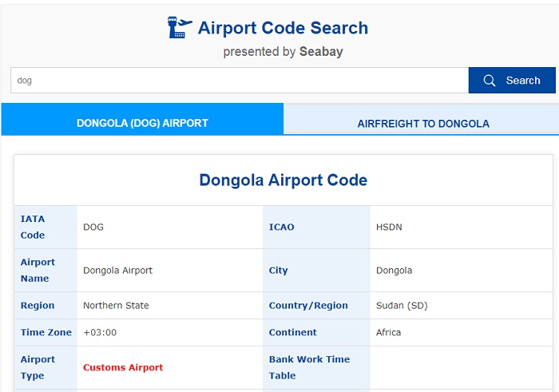Click the Airport Type label cell

pos(46,367)
